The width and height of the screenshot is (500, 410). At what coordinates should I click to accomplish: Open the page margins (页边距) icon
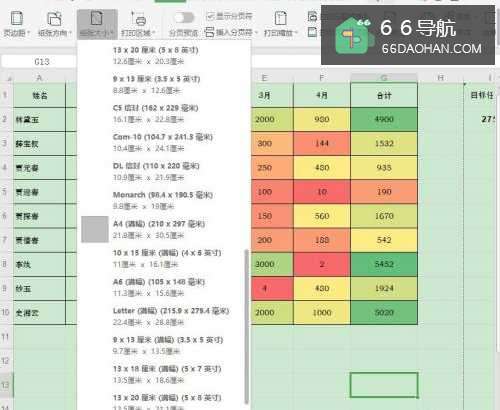click(x=17, y=18)
